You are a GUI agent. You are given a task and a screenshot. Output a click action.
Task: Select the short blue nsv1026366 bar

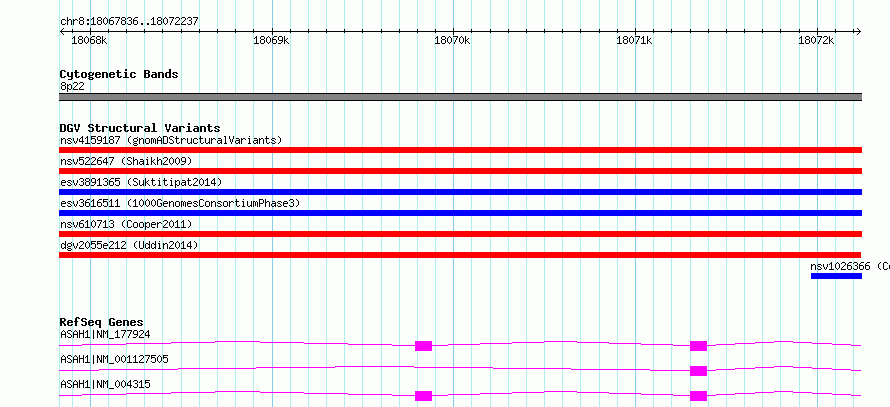coord(836,276)
